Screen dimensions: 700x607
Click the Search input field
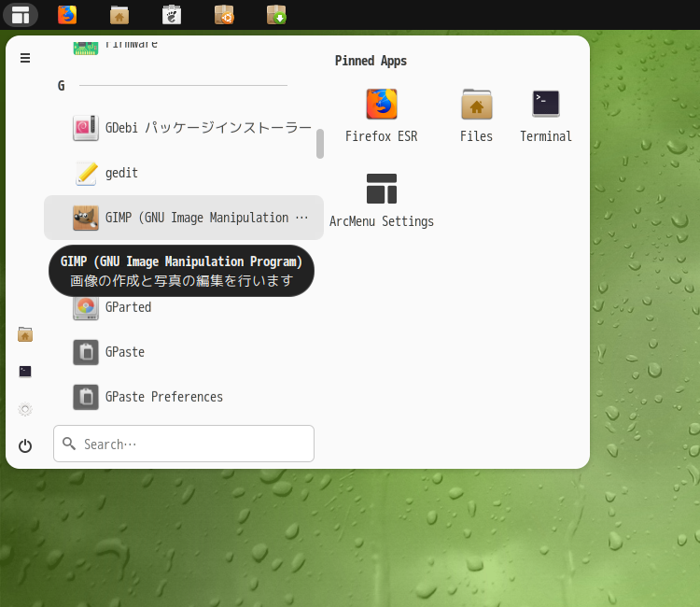coord(184,444)
